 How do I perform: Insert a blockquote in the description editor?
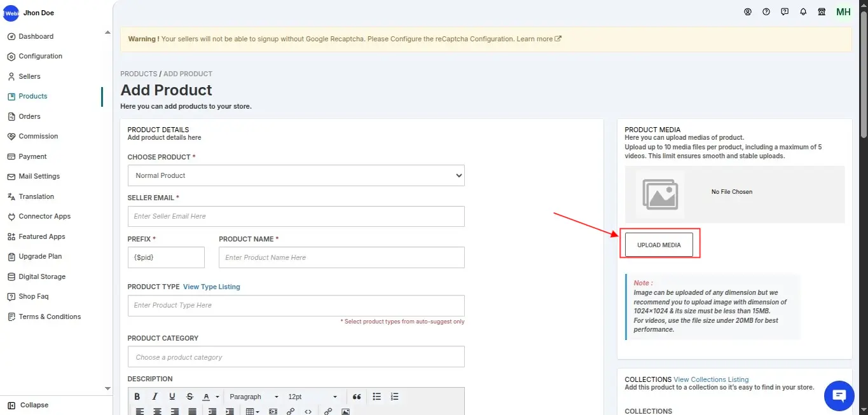(357, 397)
